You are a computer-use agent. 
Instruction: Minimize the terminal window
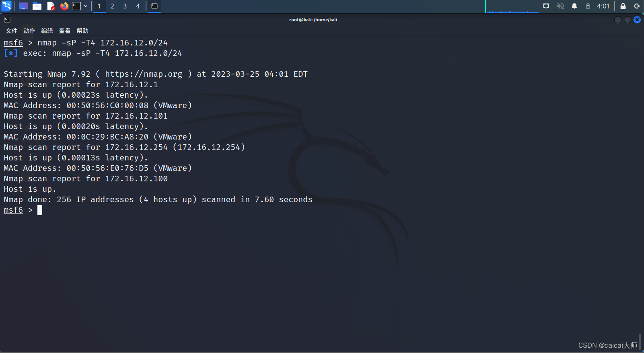pyautogui.click(x=618, y=20)
